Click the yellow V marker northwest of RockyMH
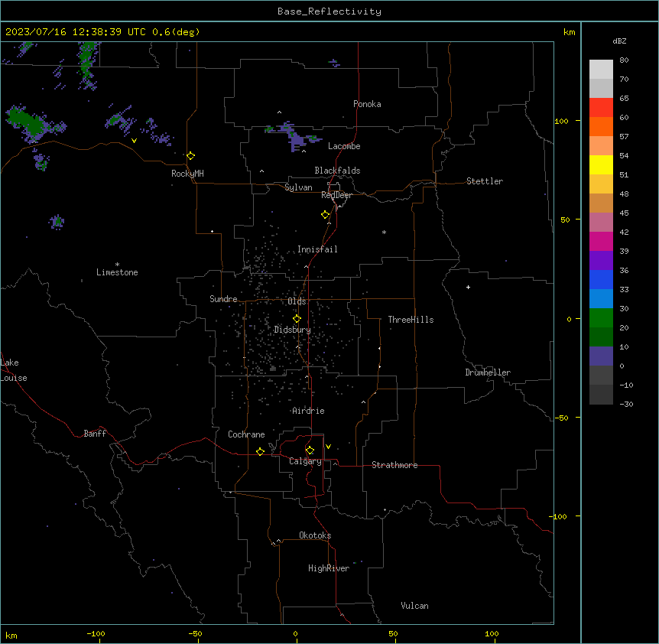 134,141
